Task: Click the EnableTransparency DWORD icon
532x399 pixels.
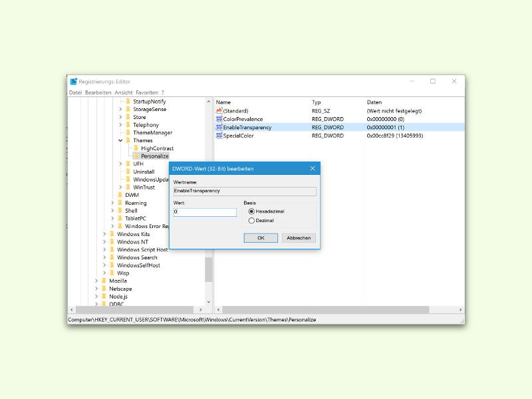Action: (219, 127)
